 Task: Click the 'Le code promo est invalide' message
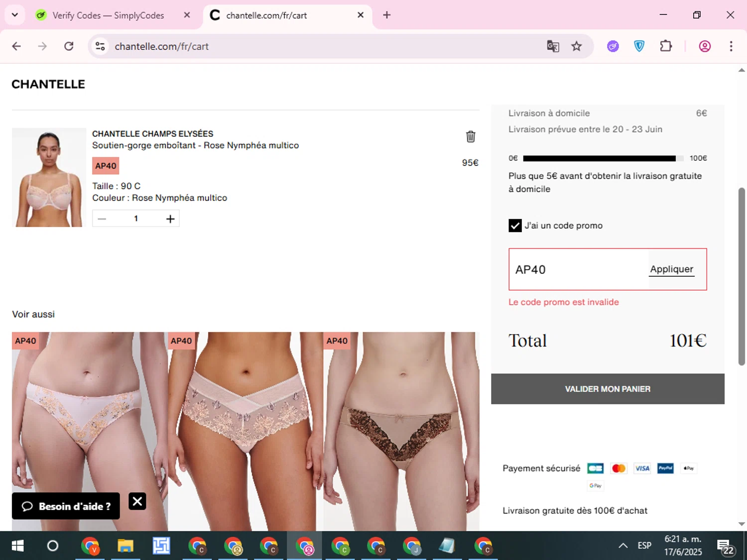(564, 302)
